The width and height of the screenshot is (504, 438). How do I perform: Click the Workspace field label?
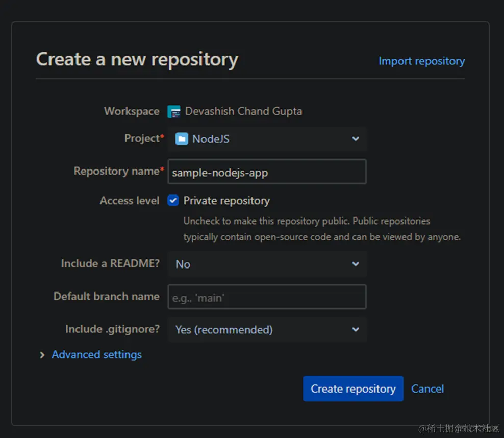point(132,111)
